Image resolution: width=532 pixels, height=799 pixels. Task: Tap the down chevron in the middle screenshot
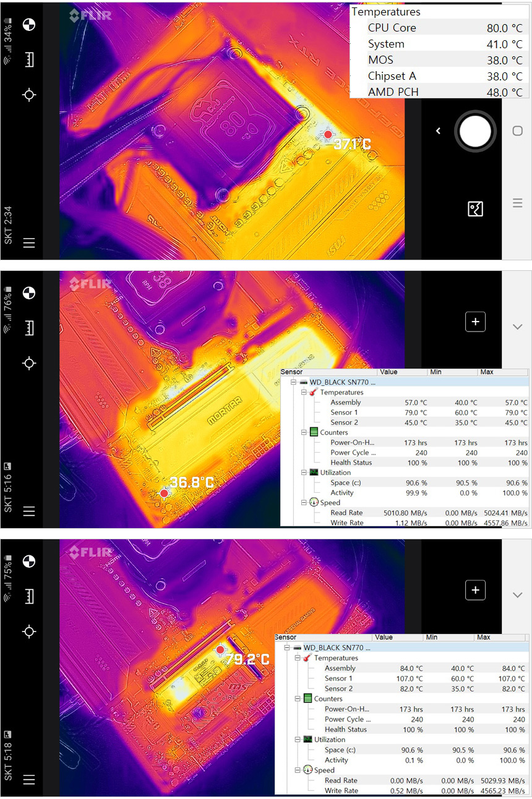click(x=518, y=327)
